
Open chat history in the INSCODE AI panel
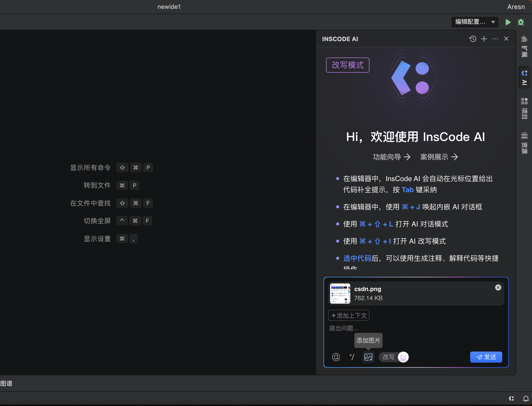pos(473,39)
